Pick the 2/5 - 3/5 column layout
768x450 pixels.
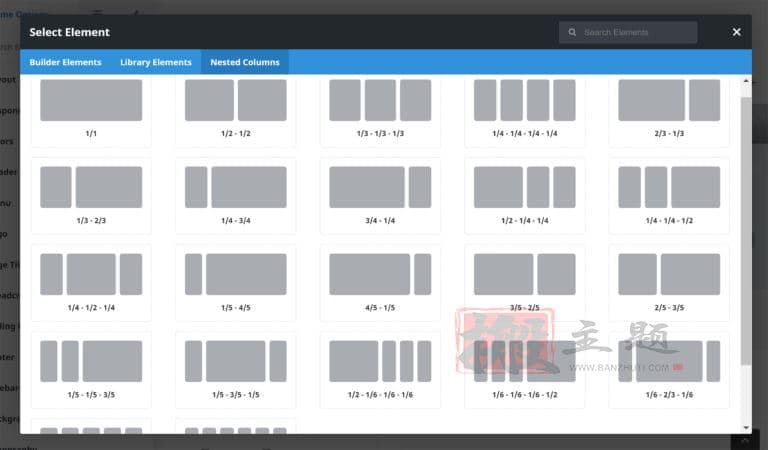(669, 283)
